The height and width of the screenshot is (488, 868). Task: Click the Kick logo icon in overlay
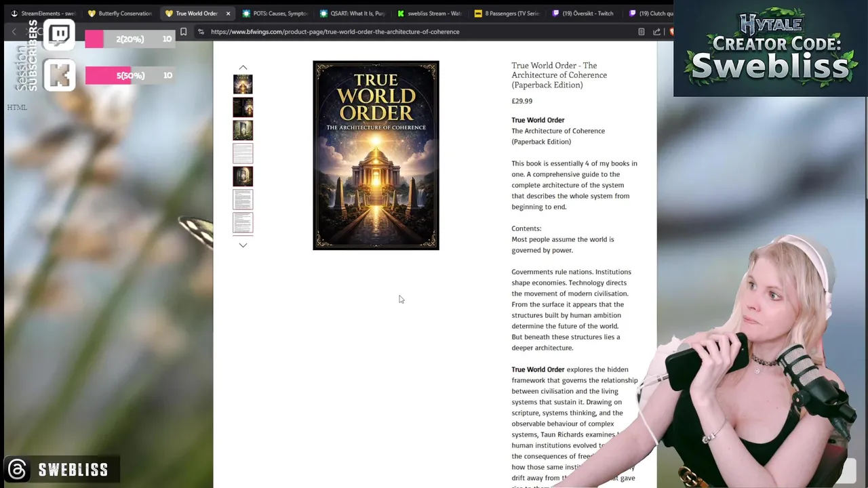[x=59, y=75]
